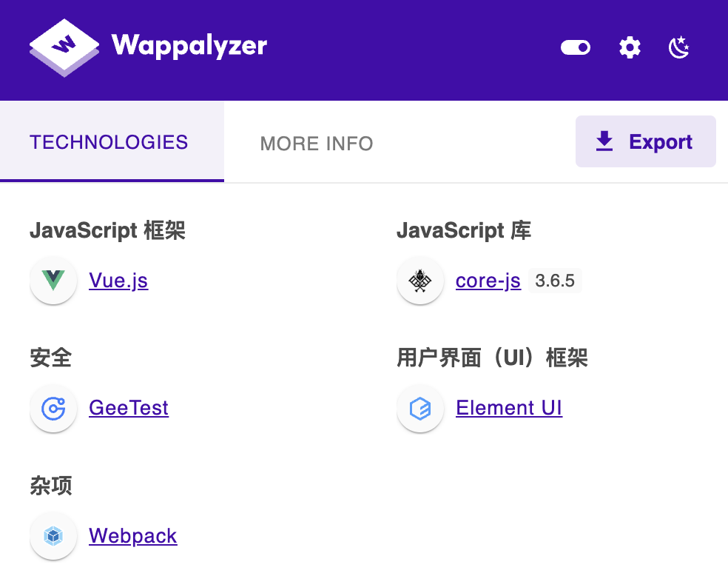
Task: Click the 安全 category heading
Action: click(x=50, y=358)
